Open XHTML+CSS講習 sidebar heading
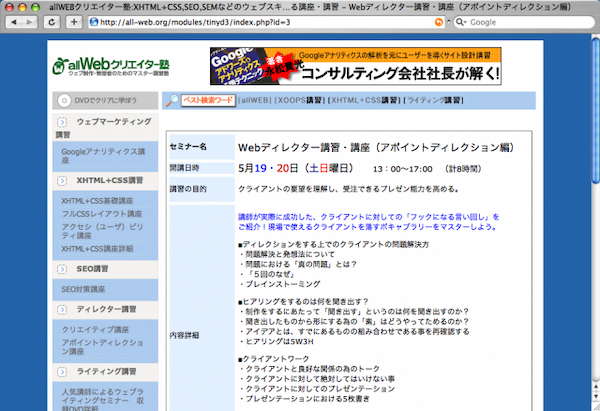The height and width of the screenshot is (411, 600). pyautogui.click(x=109, y=180)
